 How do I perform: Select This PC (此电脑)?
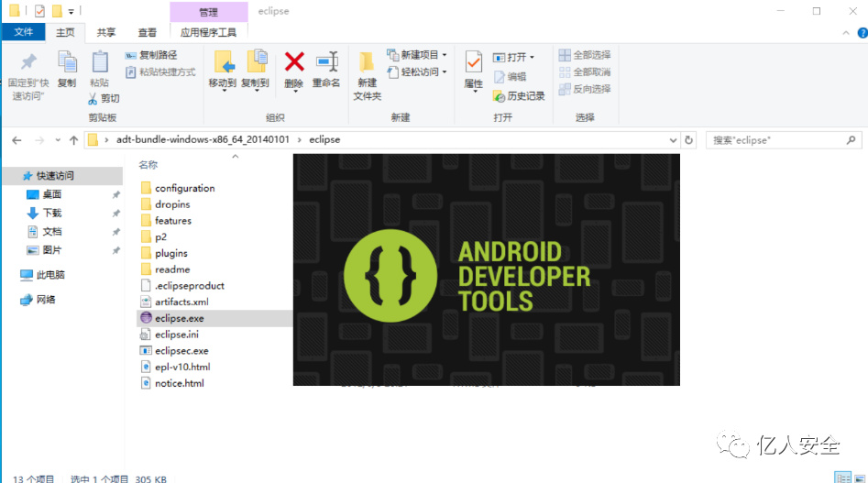pyautogui.click(x=43, y=275)
